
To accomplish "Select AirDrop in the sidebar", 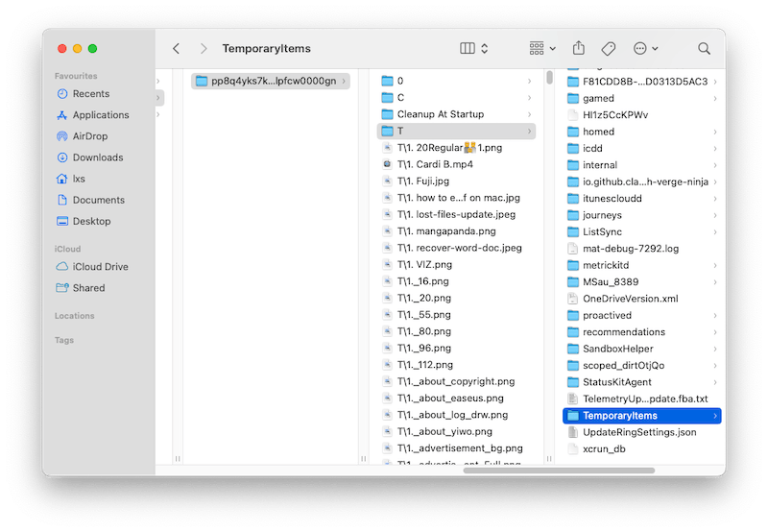I will (x=83, y=136).
